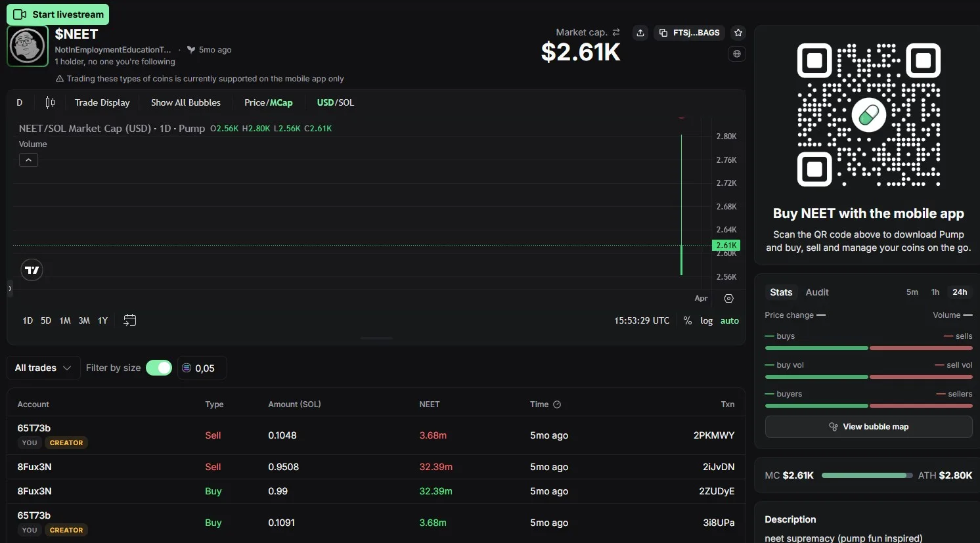Click the current 2.61K price label on axis
This screenshot has width=980, height=543.
click(726, 246)
